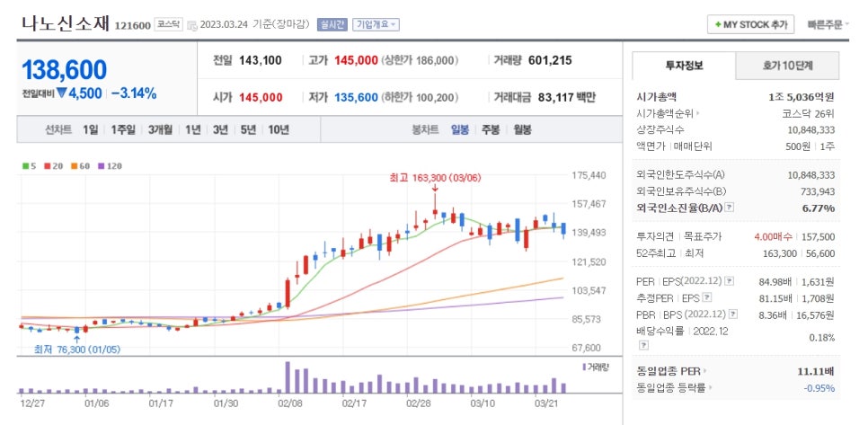Click the stock name 나노신소재

click(x=65, y=23)
